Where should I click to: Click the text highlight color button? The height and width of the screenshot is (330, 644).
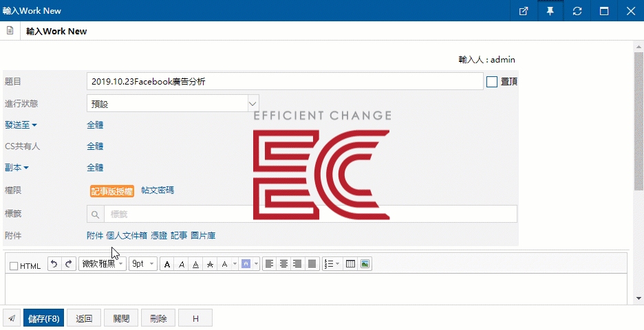click(x=246, y=264)
